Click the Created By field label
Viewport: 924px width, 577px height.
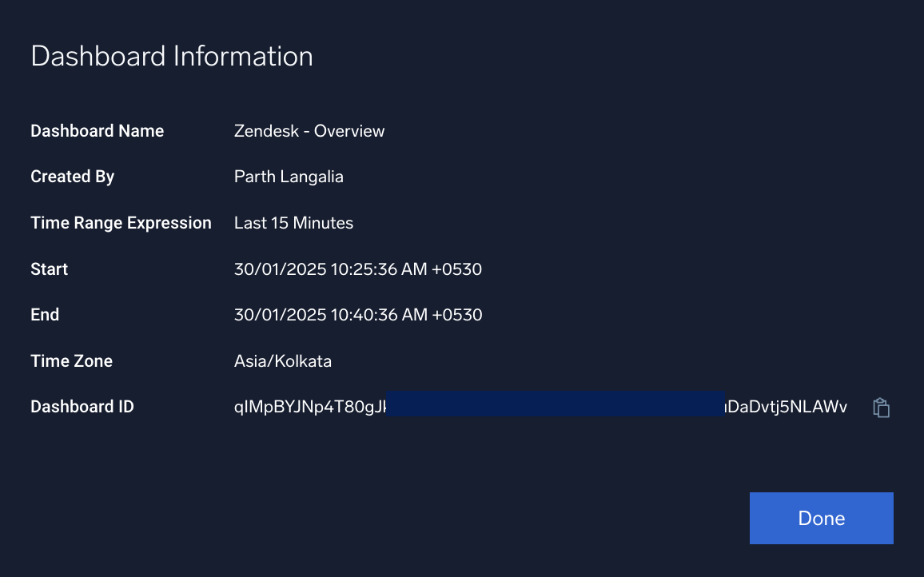(x=72, y=177)
